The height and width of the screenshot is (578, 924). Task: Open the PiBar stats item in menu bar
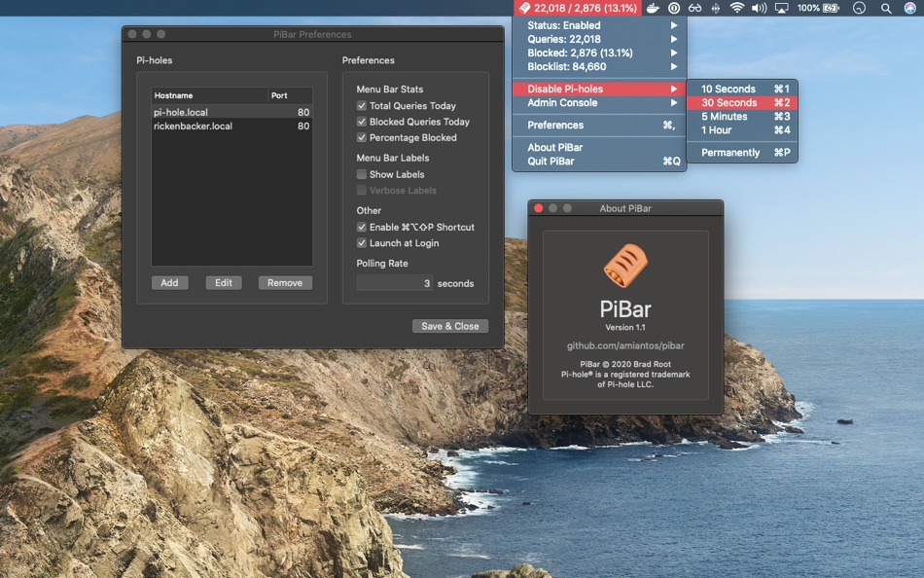pyautogui.click(x=578, y=8)
